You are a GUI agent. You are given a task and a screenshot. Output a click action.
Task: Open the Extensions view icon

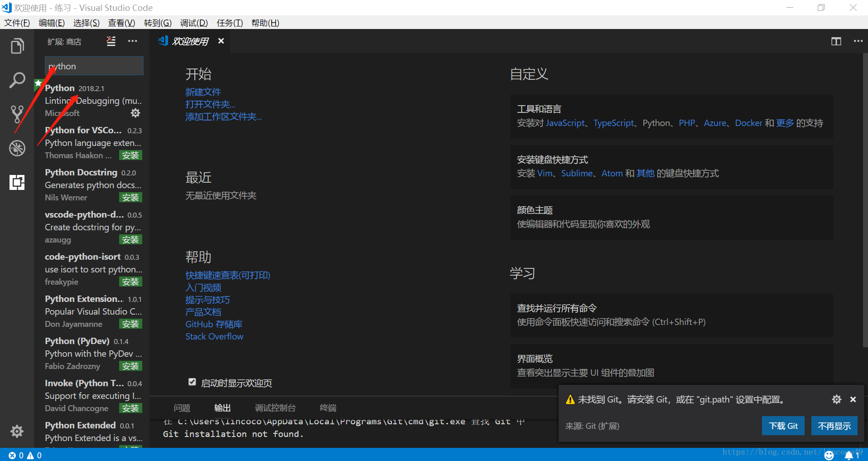(x=17, y=182)
